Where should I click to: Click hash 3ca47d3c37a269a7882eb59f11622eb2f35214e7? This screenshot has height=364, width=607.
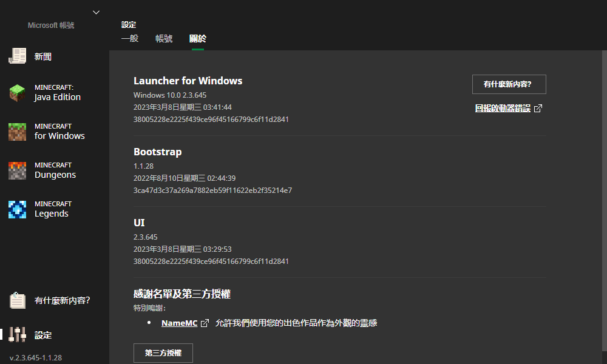tap(212, 190)
